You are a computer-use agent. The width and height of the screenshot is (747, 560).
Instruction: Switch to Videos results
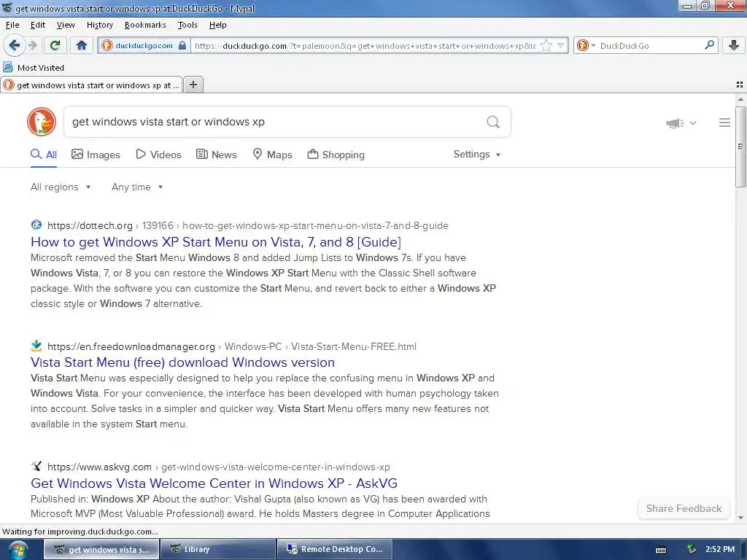pyautogui.click(x=158, y=155)
